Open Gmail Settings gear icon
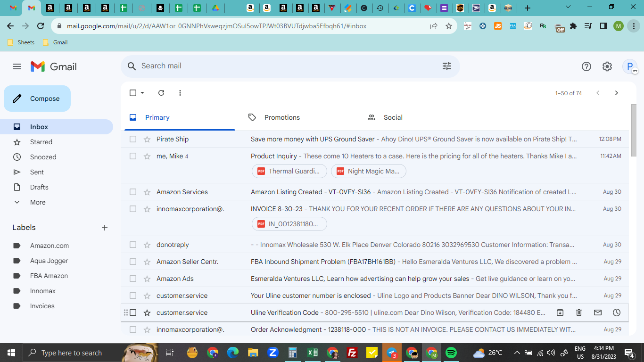The height and width of the screenshot is (362, 644). [607, 66]
